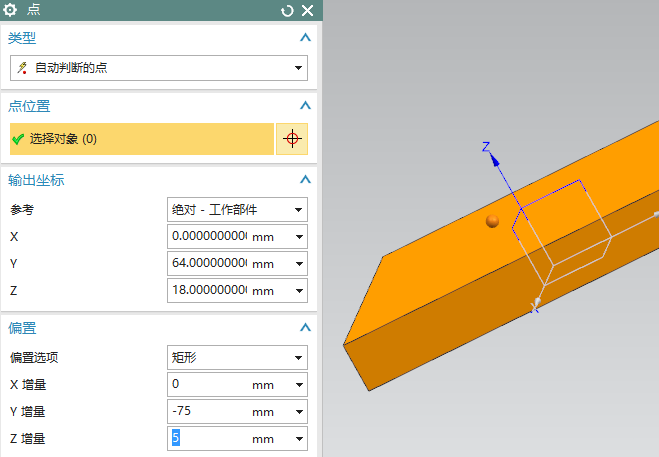Collapse the 点位置 section
This screenshot has width=659, height=457.
pos(305,106)
